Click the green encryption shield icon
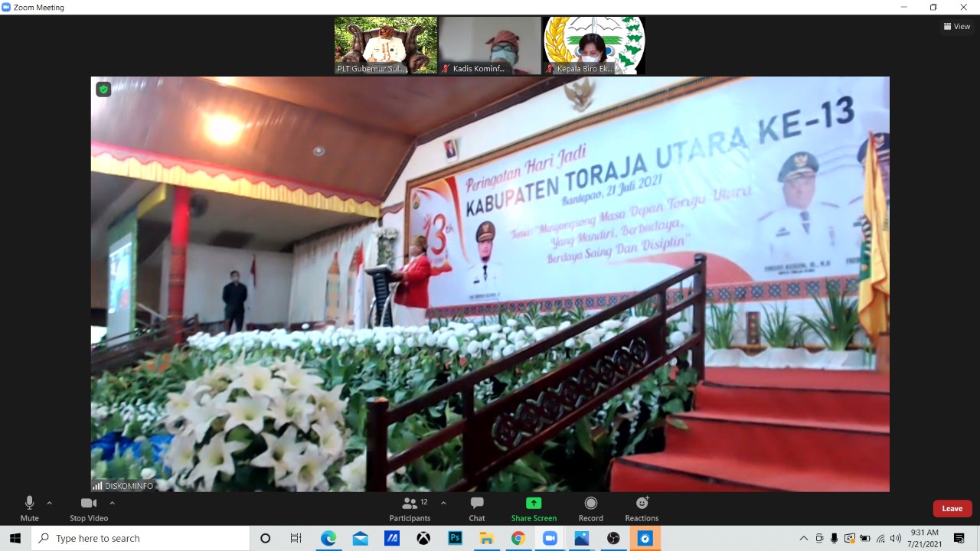980x551 pixels. [x=103, y=89]
